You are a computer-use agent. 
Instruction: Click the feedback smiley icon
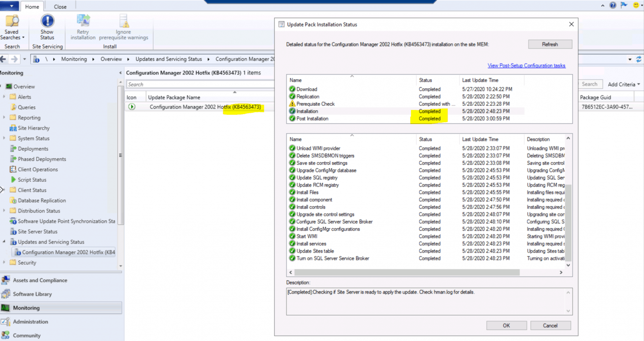pyautogui.click(x=636, y=5)
